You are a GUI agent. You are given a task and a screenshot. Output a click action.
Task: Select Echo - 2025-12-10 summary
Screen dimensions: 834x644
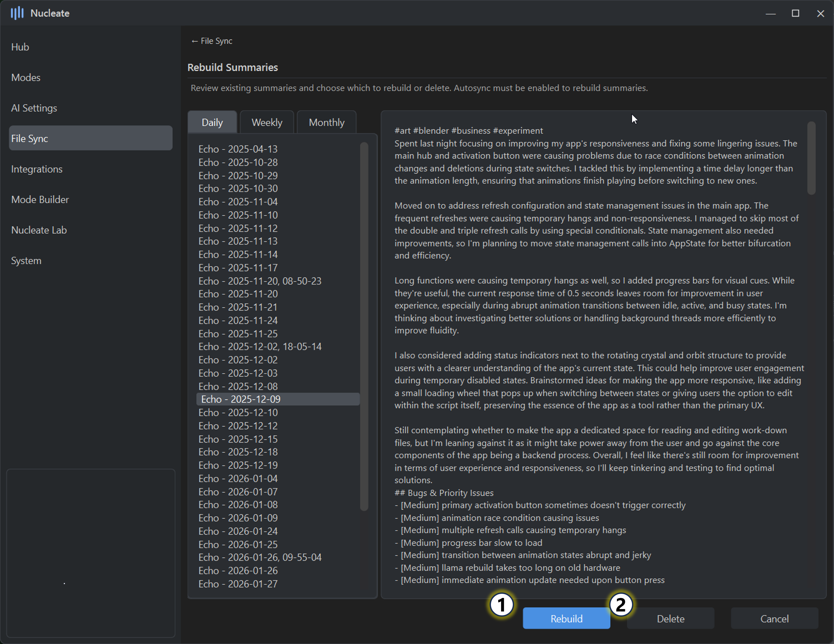238,412
